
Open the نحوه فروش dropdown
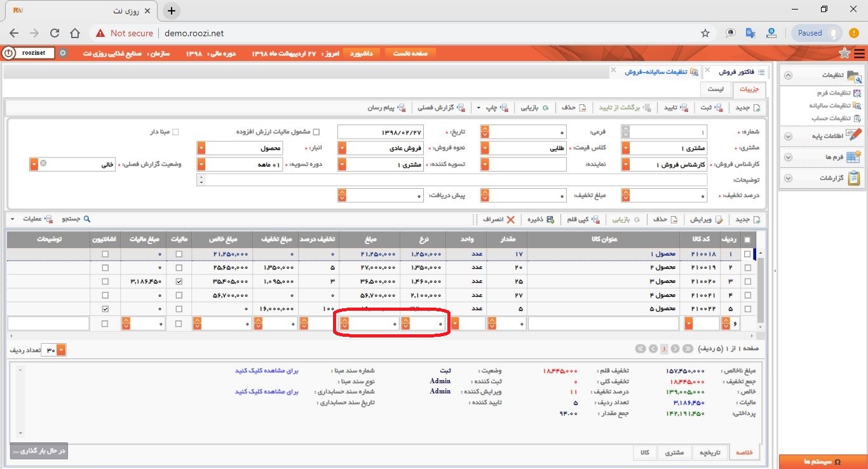(x=342, y=148)
